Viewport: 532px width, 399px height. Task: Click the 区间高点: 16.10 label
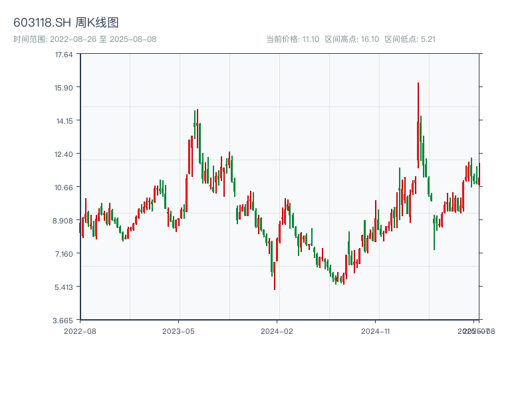[x=352, y=39]
